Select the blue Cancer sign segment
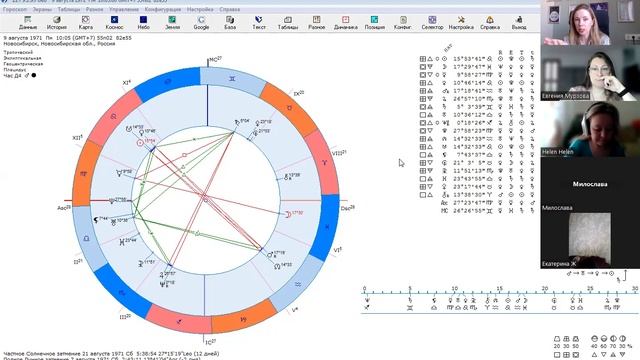640x360 pixels. point(167,82)
